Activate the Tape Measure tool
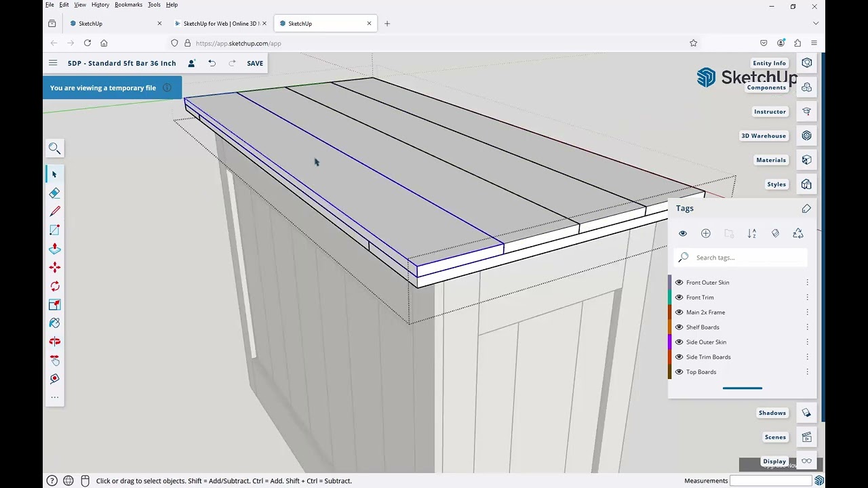Viewport: 868px width, 488px height. click(55, 379)
